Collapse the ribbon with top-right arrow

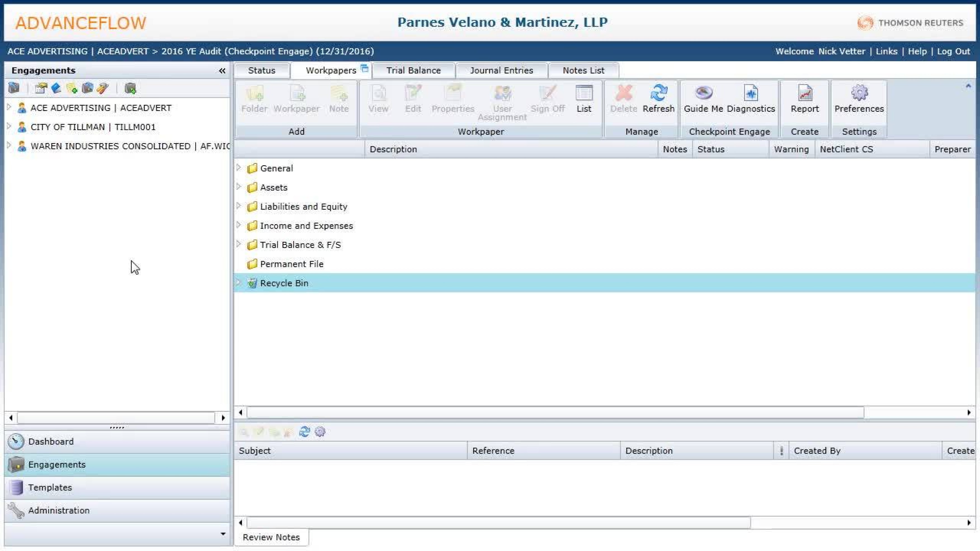point(968,86)
